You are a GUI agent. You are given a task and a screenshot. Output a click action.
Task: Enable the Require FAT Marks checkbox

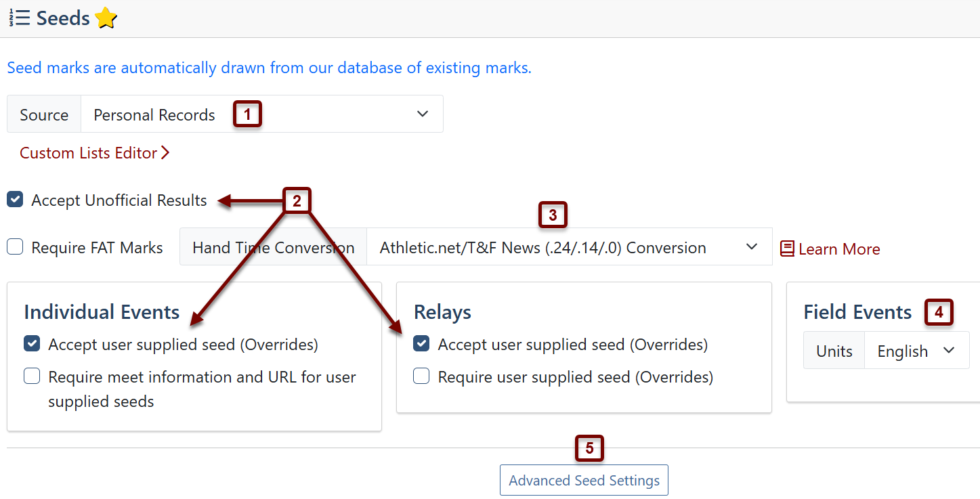(15, 247)
